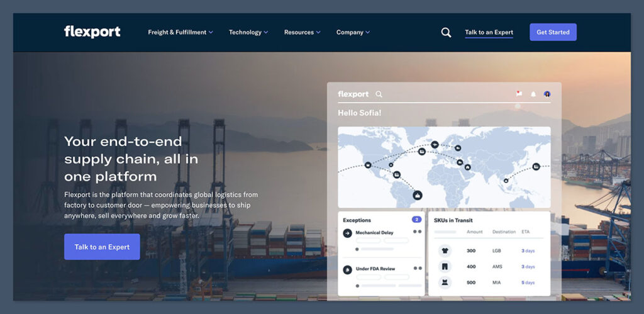644x314 pixels.
Task: Click the MIA destination cell
Action: [497, 283]
